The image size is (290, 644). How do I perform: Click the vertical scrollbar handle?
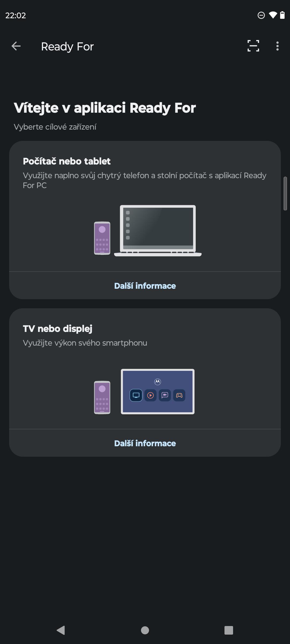click(x=285, y=193)
